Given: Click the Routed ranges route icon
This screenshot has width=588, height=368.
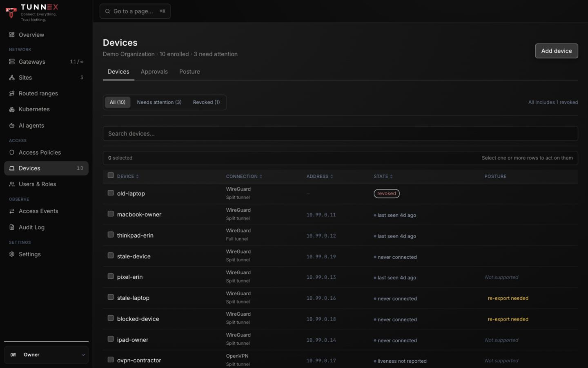Looking at the screenshot, I should pos(12,93).
